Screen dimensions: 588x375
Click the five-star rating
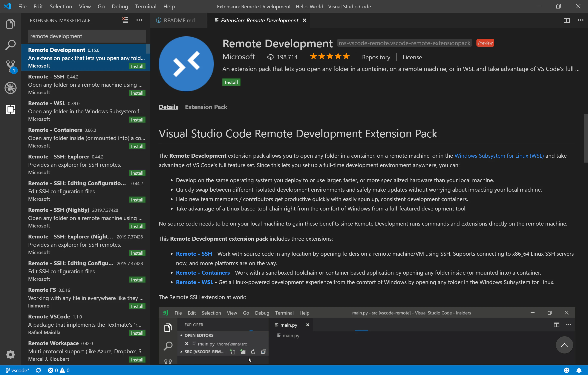point(330,57)
